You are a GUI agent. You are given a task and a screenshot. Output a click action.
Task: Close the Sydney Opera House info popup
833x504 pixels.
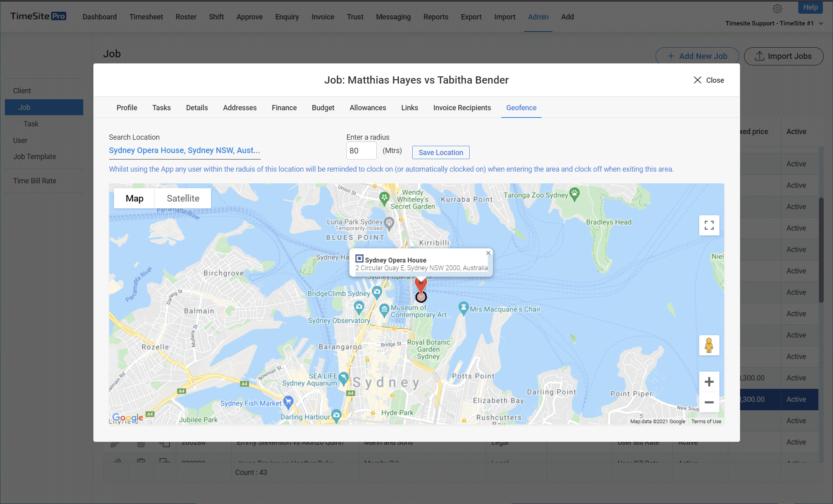pyautogui.click(x=488, y=253)
